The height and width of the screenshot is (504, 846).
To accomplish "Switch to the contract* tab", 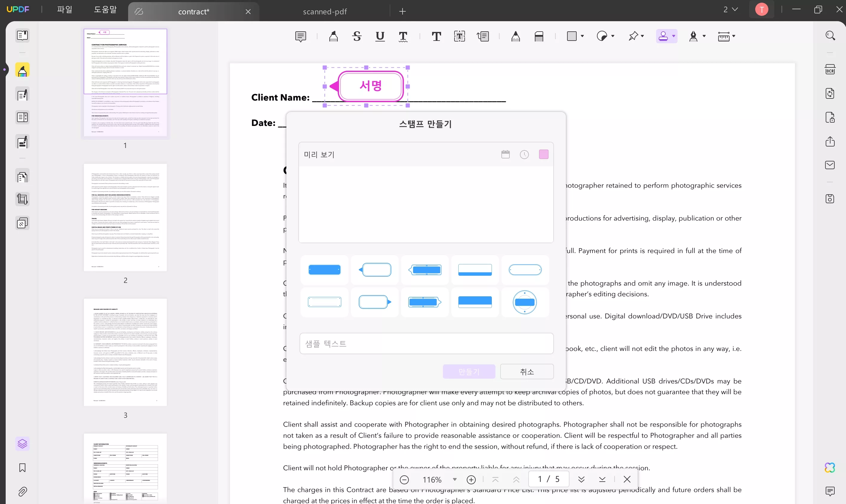I will point(194,12).
